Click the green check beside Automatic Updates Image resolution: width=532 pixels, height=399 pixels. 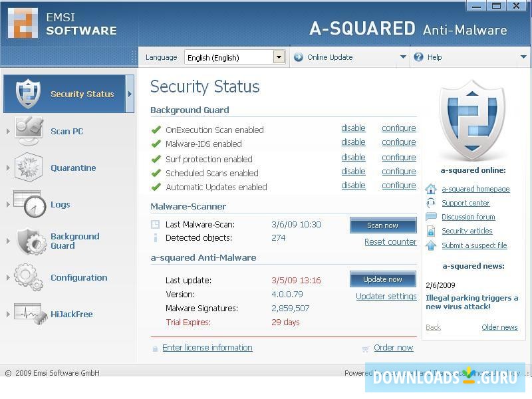pos(156,187)
